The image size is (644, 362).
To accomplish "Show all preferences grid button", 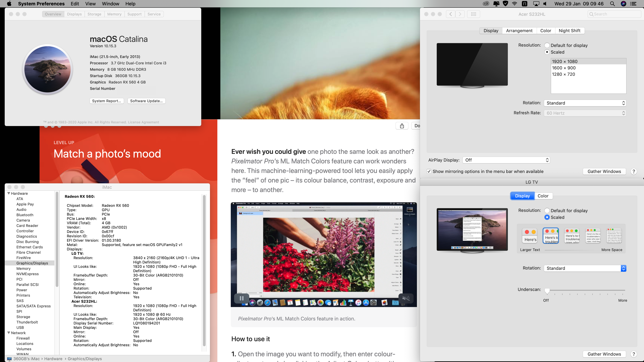I will click(x=473, y=14).
